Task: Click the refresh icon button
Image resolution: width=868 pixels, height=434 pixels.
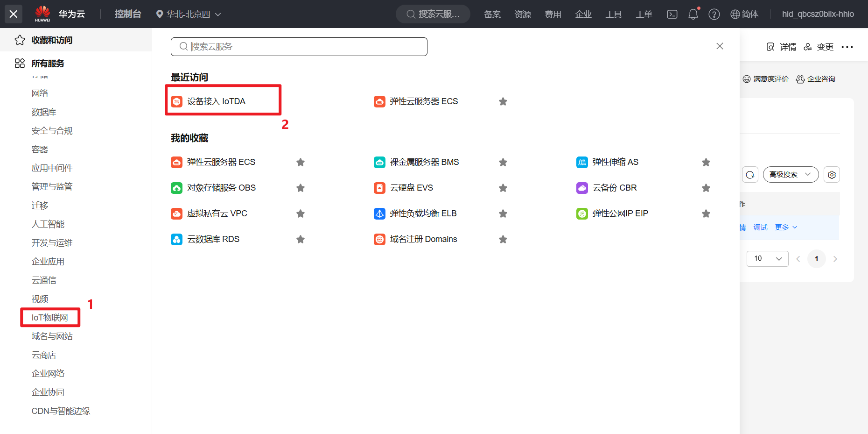Action: tap(750, 175)
